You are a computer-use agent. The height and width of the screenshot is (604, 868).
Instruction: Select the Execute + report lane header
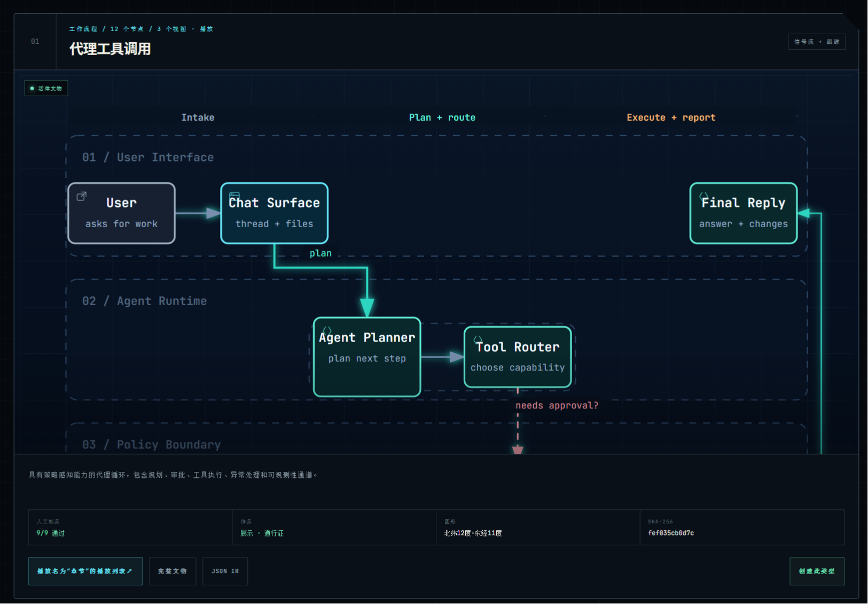671,118
